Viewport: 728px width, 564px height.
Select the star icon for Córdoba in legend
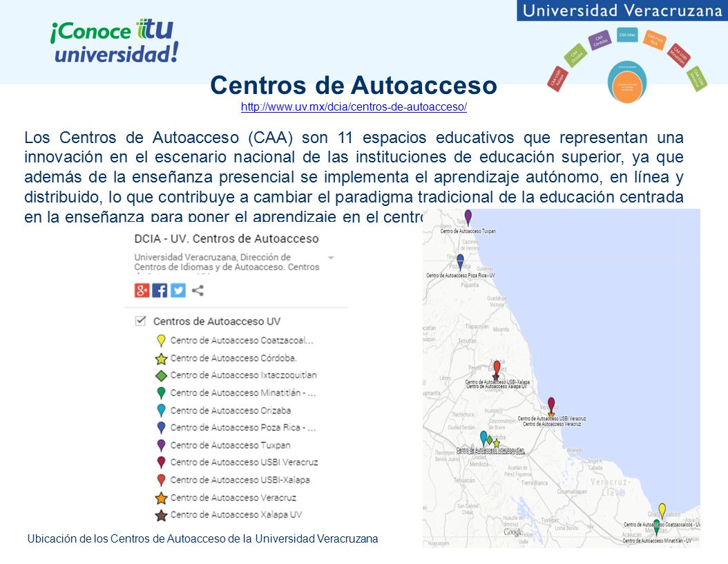161,359
